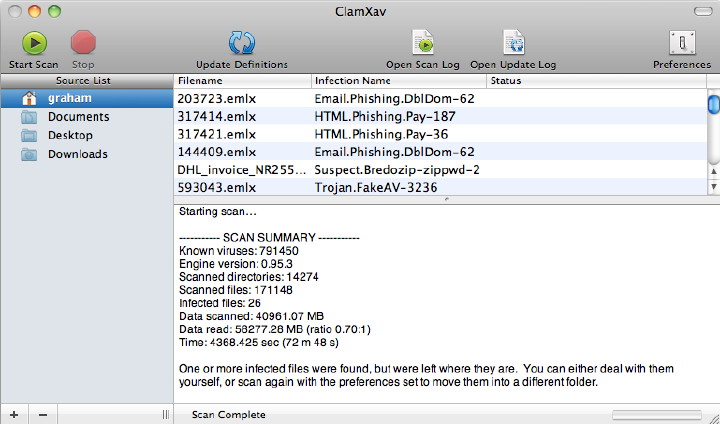Image resolution: width=720 pixels, height=424 pixels.
Task: Sort by Filename column header
Action: click(x=242, y=81)
